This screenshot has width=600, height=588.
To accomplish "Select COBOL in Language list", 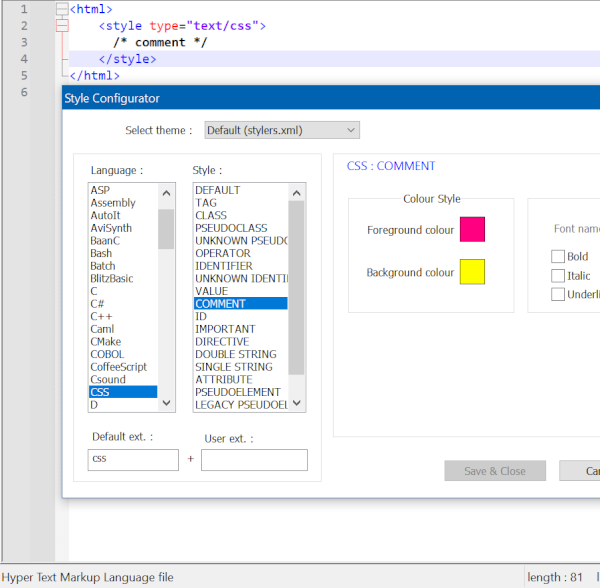I will coord(123,354).
